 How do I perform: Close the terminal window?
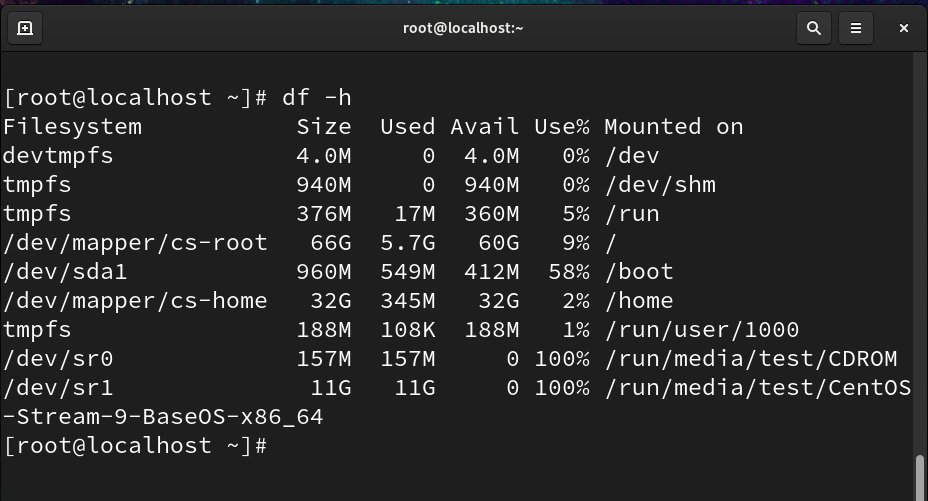903,28
